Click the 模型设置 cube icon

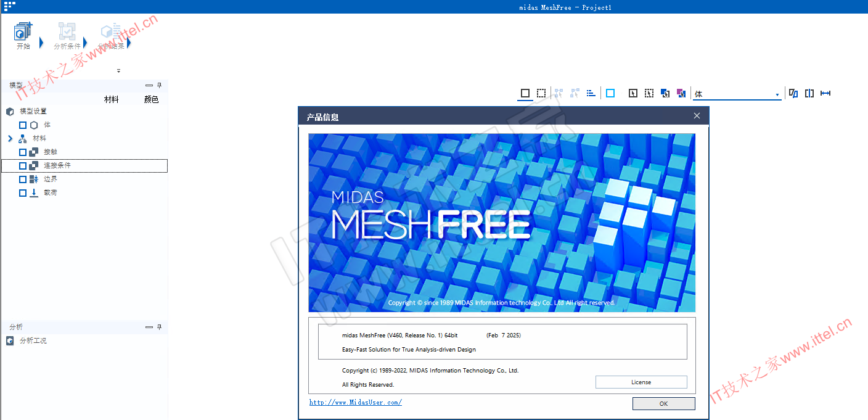[10, 112]
